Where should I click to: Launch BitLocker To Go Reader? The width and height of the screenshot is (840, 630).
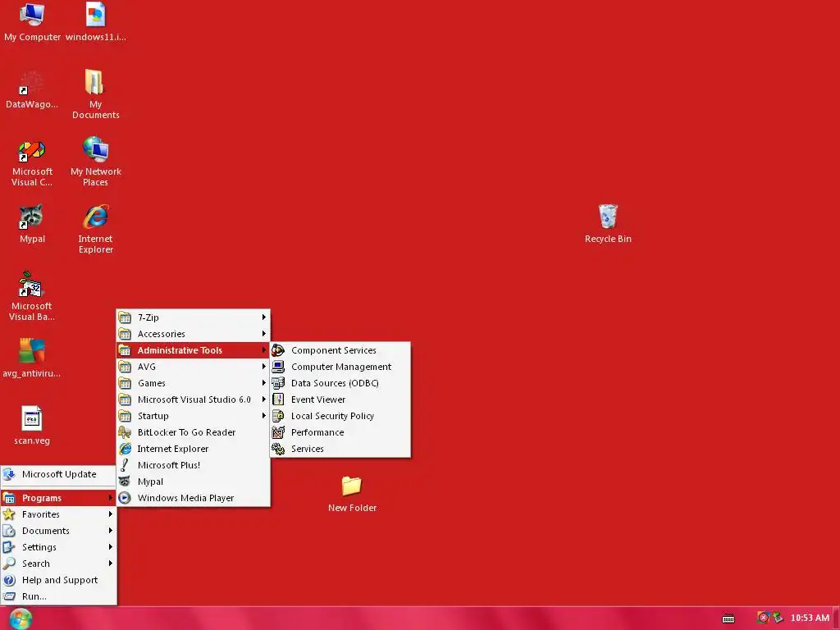tap(193, 432)
